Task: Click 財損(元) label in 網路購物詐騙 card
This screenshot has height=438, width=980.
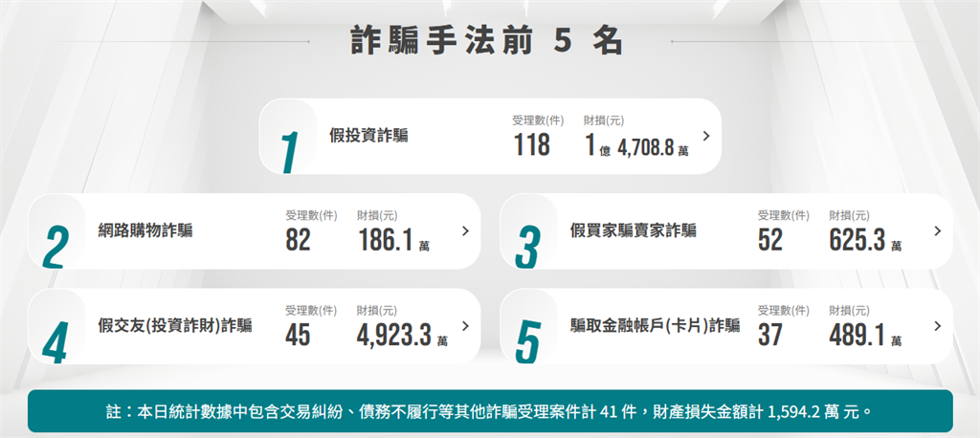Action: pos(377,215)
